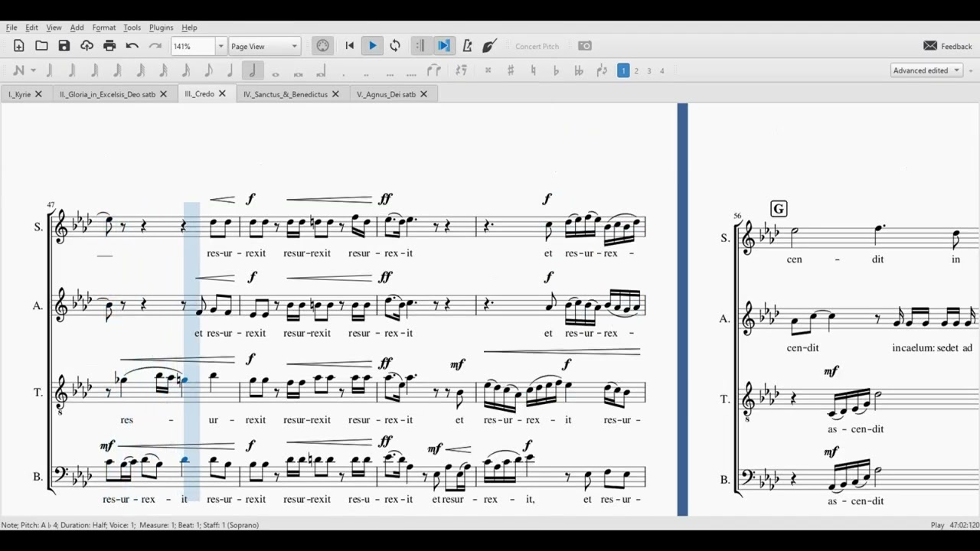Toggle MIDI input button

[323, 46]
